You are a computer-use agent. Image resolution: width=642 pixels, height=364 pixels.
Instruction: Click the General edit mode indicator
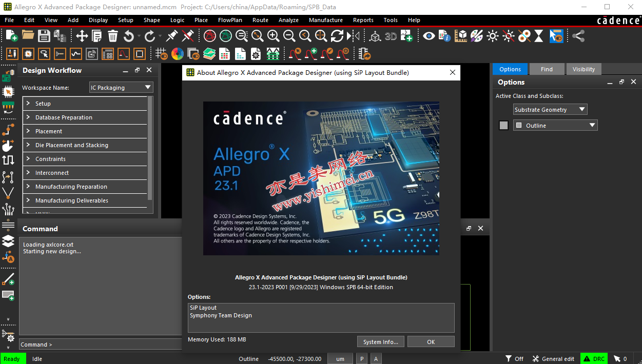[x=553, y=359]
